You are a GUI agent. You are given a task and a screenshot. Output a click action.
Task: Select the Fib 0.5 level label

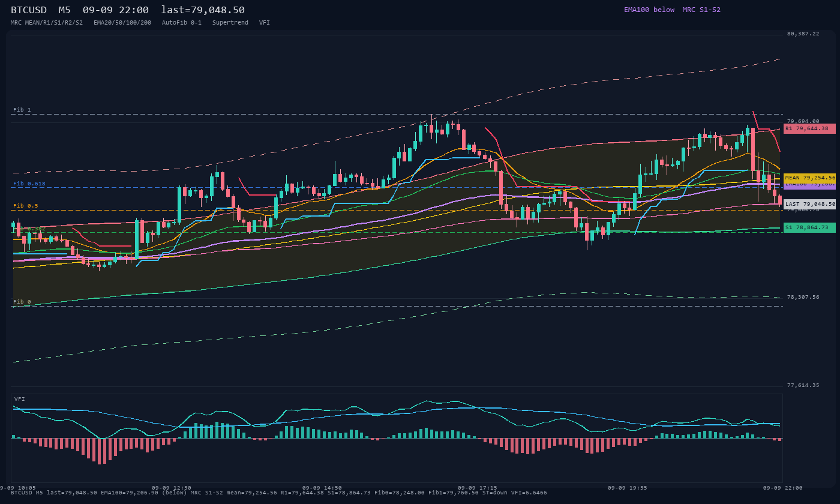26,206
